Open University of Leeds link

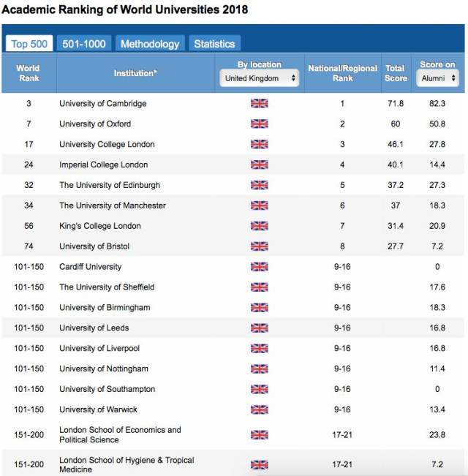94,328
